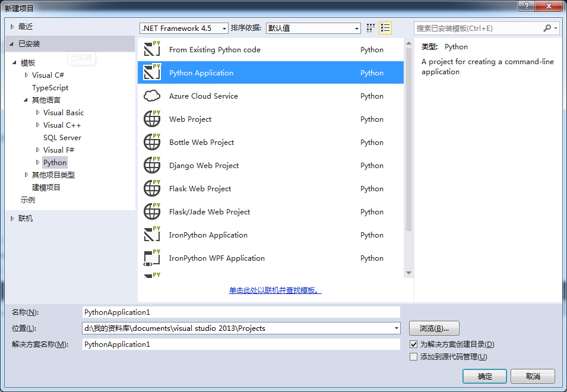
Task: Select 建模项目 in the tree
Action: tap(46, 187)
